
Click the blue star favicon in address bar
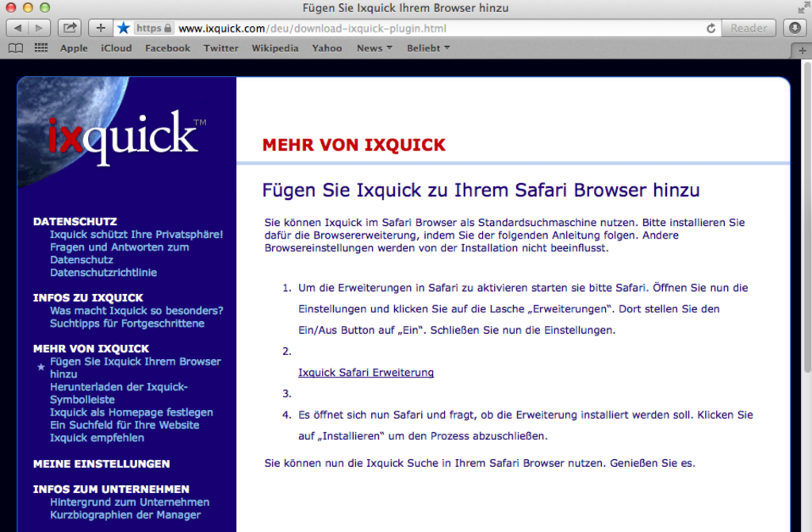tap(123, 28)
